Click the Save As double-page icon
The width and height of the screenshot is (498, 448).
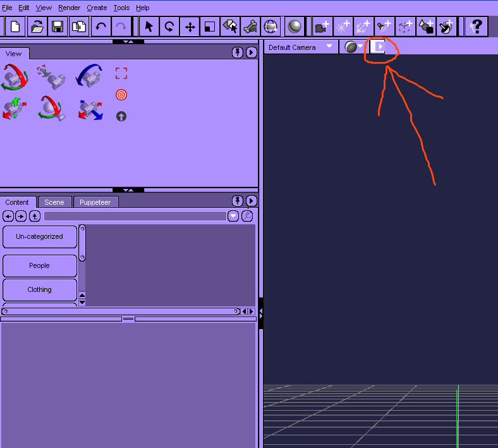(x=78, y=27)
